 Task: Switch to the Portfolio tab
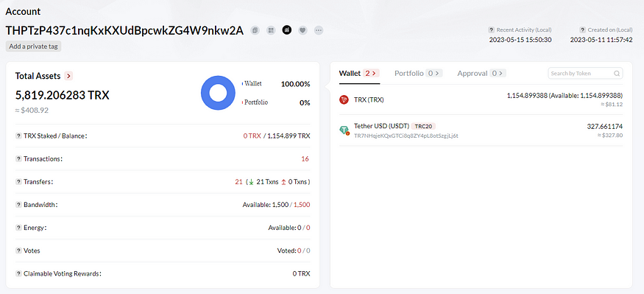pyautogui.click(x=409, y=73)
